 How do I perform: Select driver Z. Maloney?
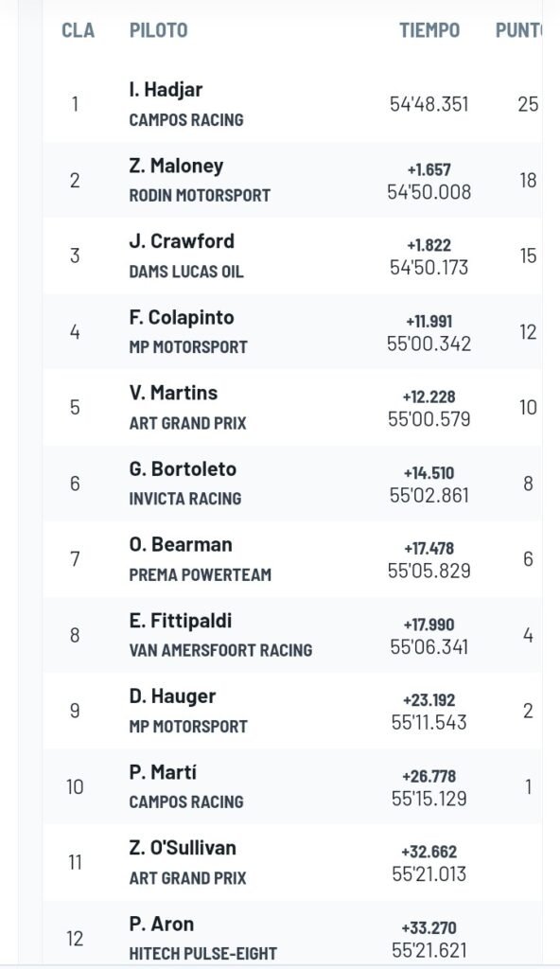point(176,166)
